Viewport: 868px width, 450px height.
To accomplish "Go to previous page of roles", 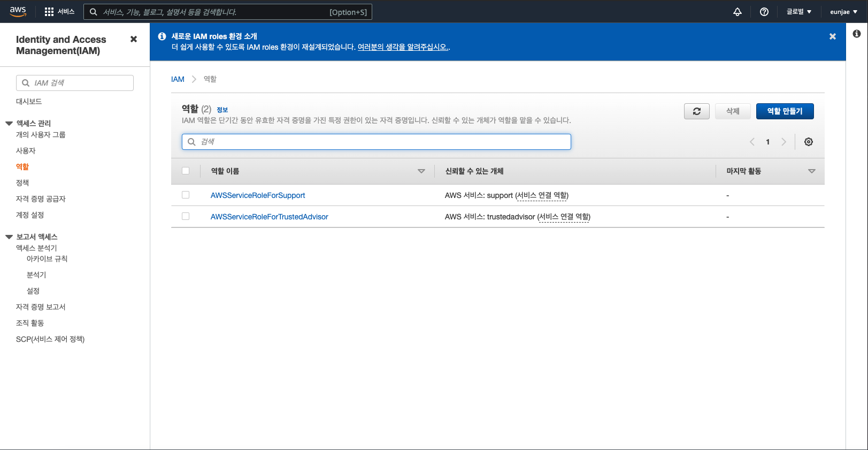I will (x=752, y=142).
